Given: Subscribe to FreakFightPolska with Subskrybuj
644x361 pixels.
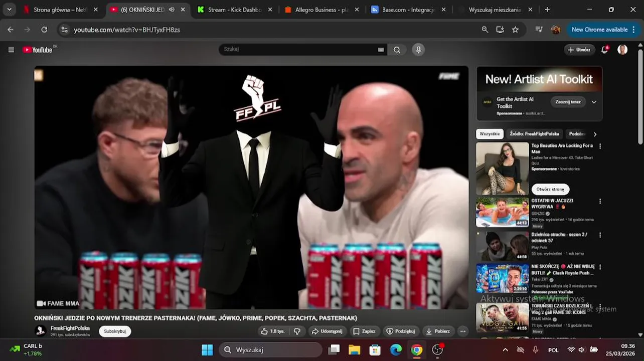Looking at the screenshot, I should point(115,331).
